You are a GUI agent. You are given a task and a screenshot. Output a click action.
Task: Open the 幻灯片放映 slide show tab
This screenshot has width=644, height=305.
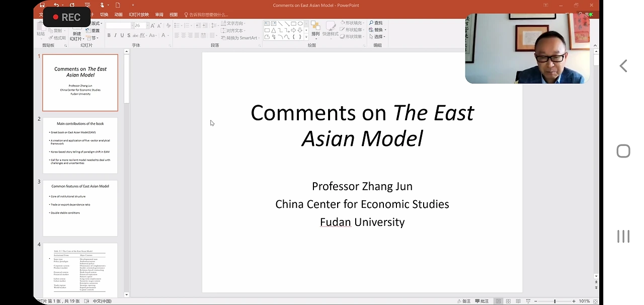click(139, 15)
